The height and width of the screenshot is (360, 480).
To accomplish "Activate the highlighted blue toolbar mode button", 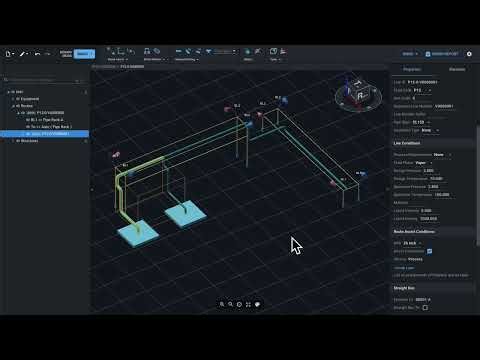I will 84,54.
